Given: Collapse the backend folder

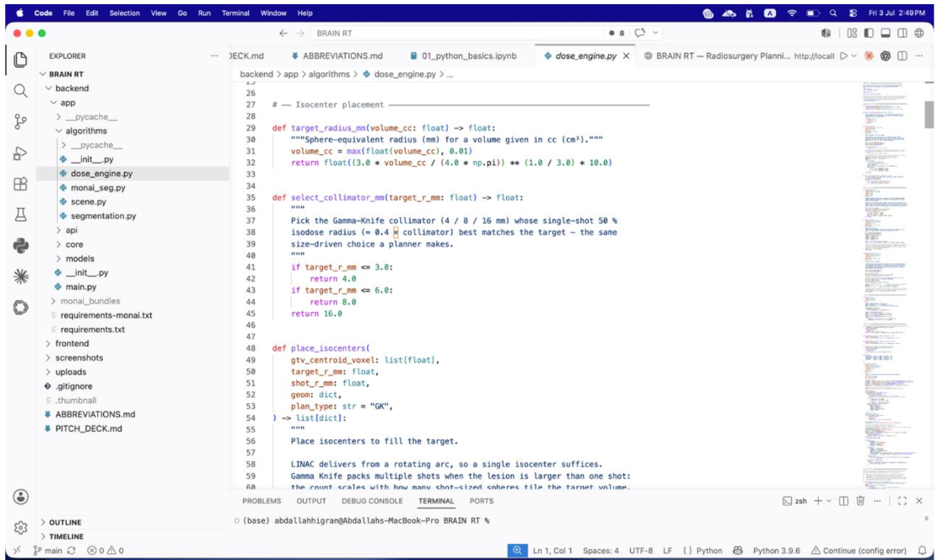Looking at the screenshot, I should (x=71, y=88).
